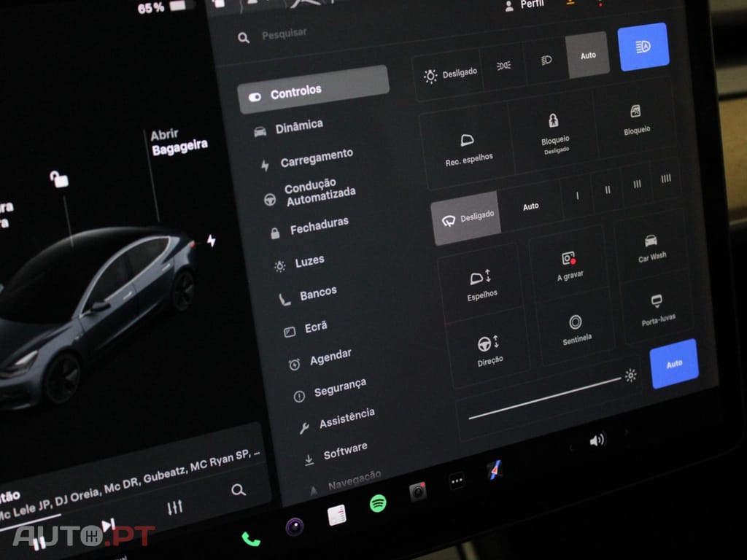Open the dashcam app in dock

(x=418, y=491)
